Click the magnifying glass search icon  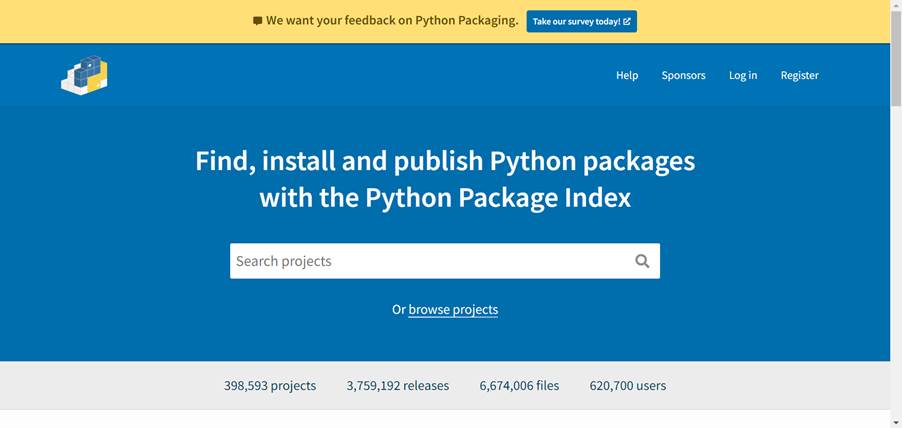tap(642, 261)
